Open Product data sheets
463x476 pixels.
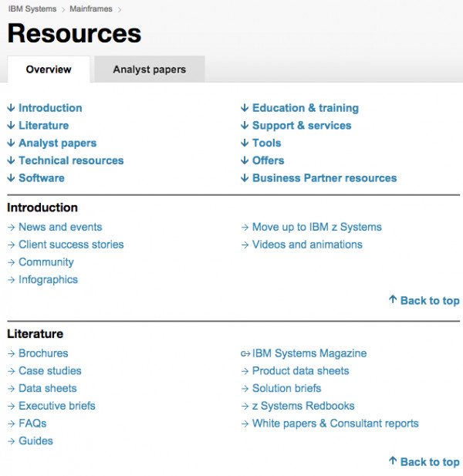pos(301,370)
